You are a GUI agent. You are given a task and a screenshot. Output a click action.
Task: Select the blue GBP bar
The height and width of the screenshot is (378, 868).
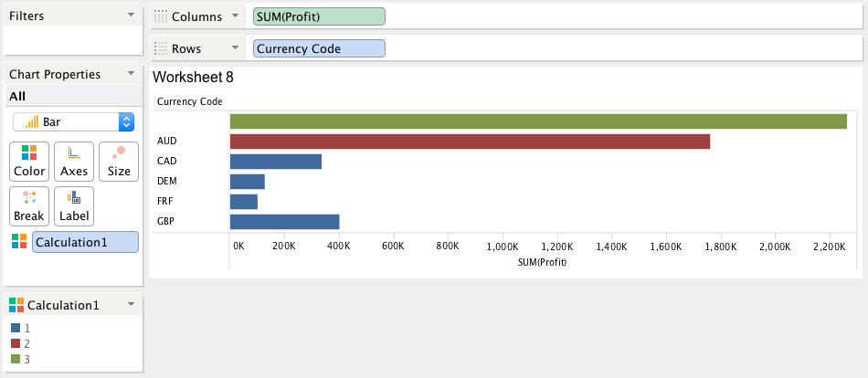(284, 222)
